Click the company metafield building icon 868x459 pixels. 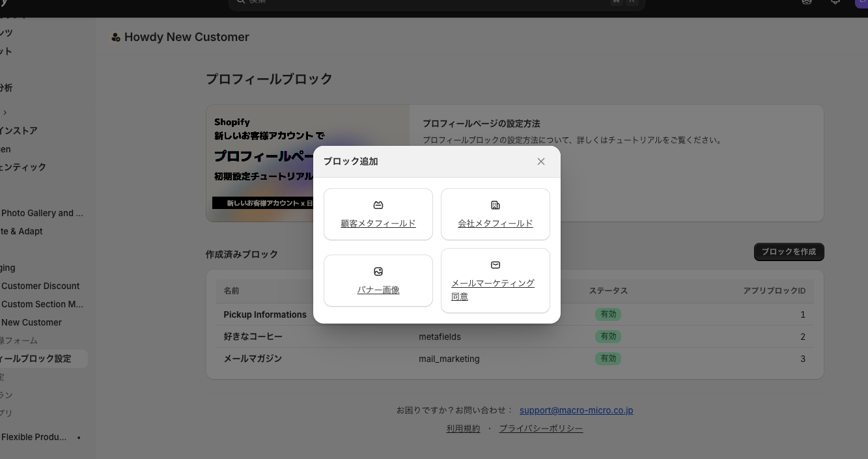pos(496,205)
